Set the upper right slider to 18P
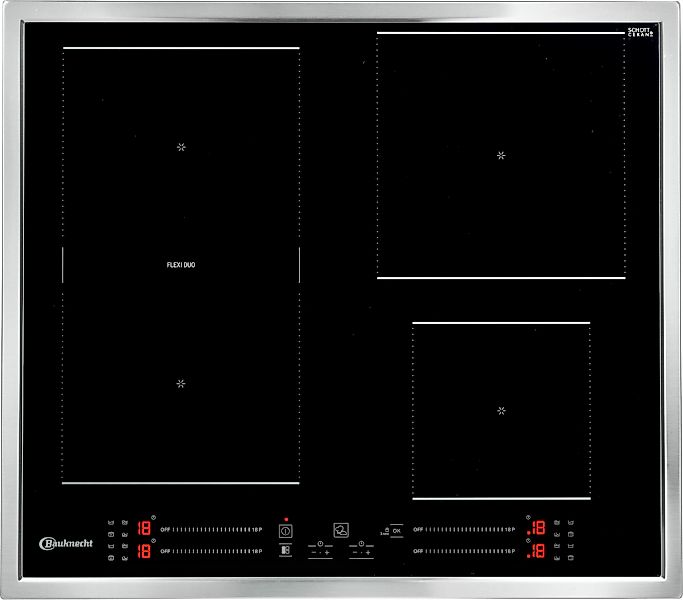Image resolution: width=683 pixels, height=600 pixels. click(x=509, y=529)
